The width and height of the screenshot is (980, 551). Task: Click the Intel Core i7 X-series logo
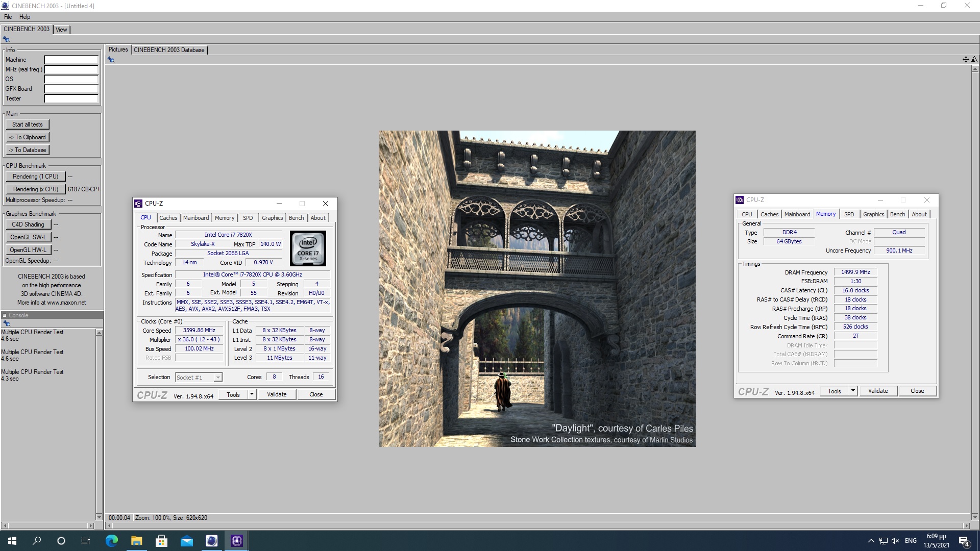point(308,248)
